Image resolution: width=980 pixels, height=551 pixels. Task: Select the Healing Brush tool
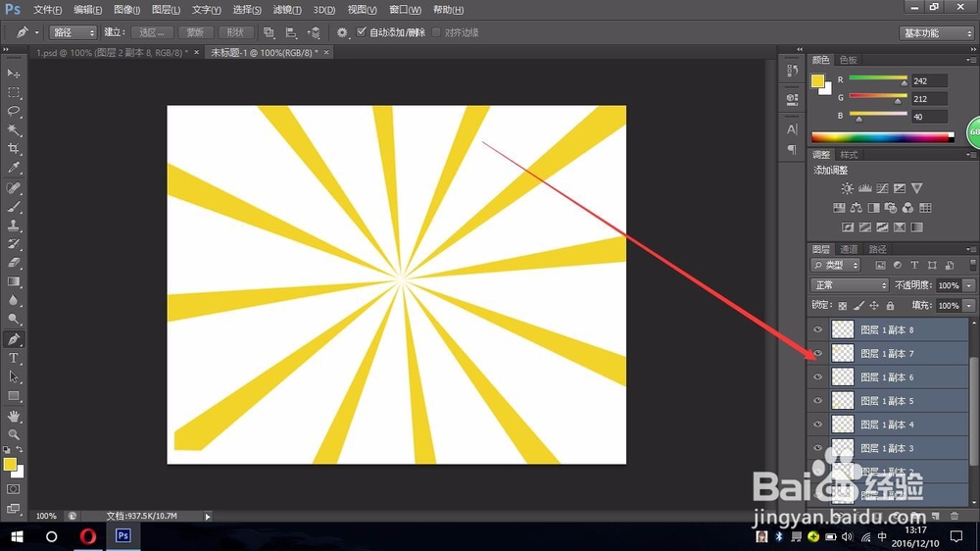(x=13, y=187)
